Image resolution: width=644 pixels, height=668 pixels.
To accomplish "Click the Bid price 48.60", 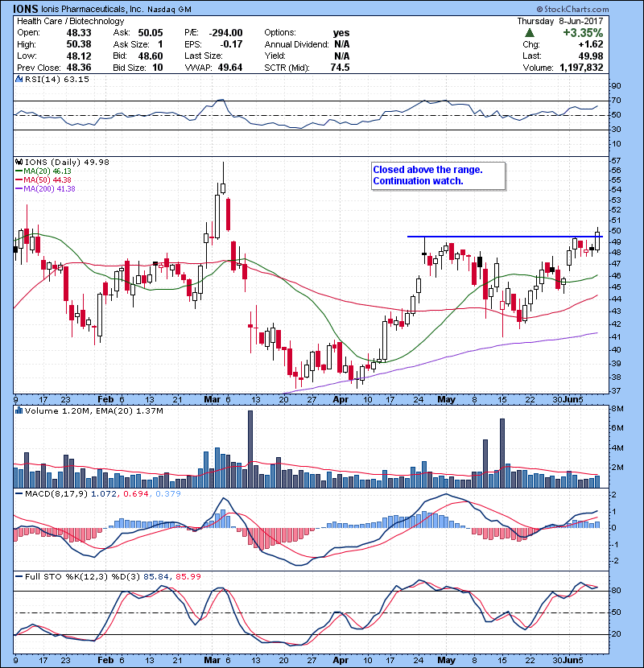I will pyautogui.click(x=151, y=56).
